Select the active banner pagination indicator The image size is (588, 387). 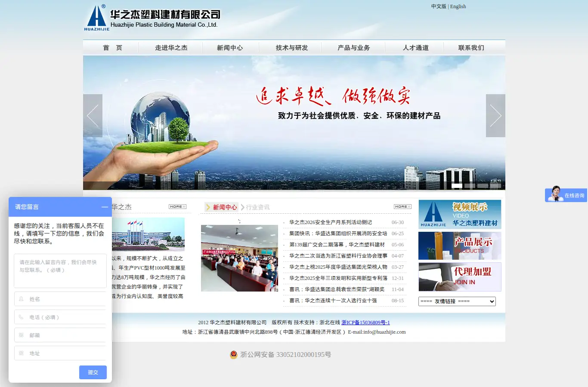tap(457, 186)
